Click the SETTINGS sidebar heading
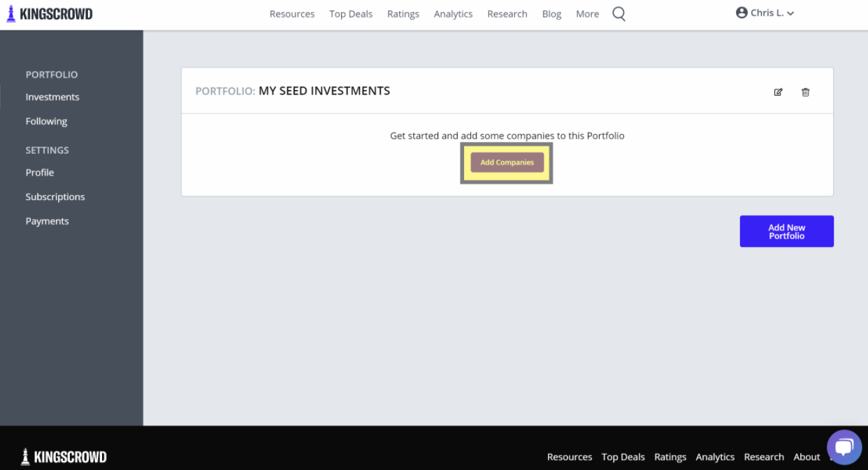 [x=48, y=150]
